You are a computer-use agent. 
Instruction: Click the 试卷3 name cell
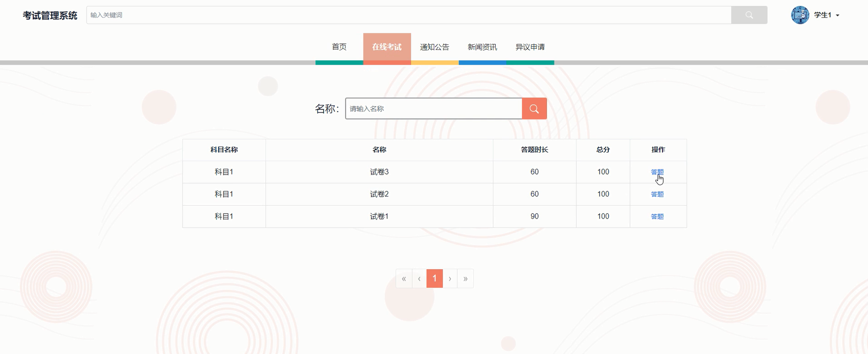[x=379, y=172]
